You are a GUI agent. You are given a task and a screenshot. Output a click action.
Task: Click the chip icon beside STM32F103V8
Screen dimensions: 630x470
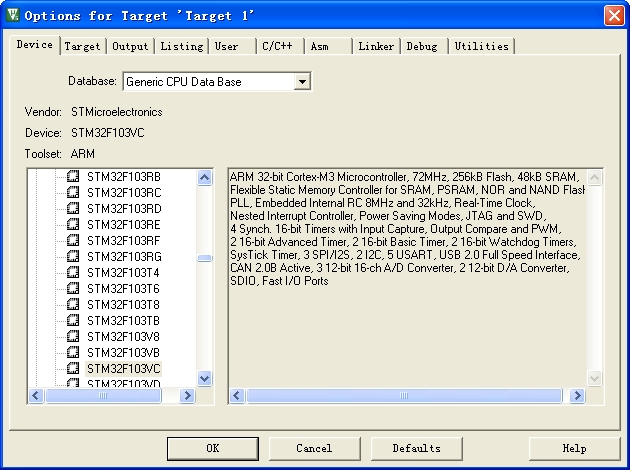(x=73, y=336)
